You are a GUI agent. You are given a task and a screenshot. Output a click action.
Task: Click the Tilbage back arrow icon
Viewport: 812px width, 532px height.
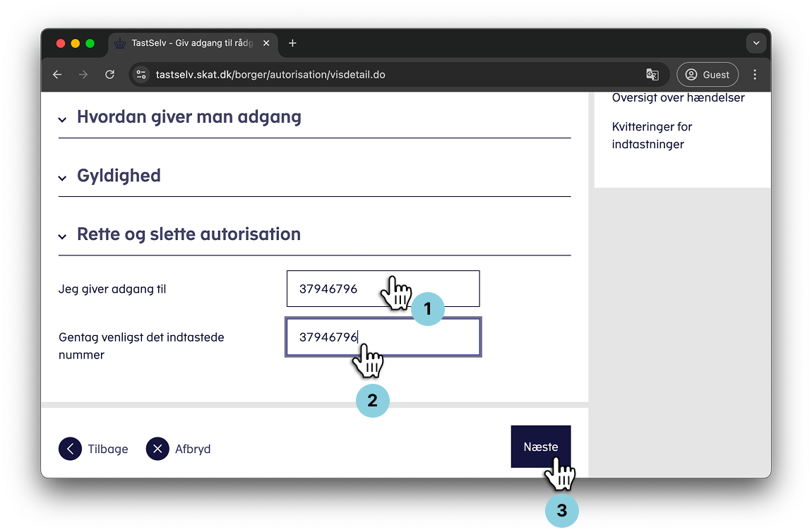(x=71, y=449)
